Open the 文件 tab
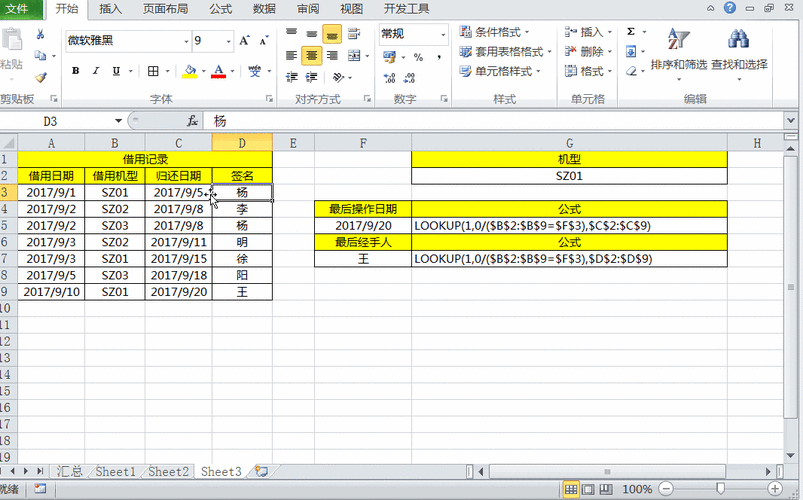Screen dimensions: 803x500 coord(18,9)
